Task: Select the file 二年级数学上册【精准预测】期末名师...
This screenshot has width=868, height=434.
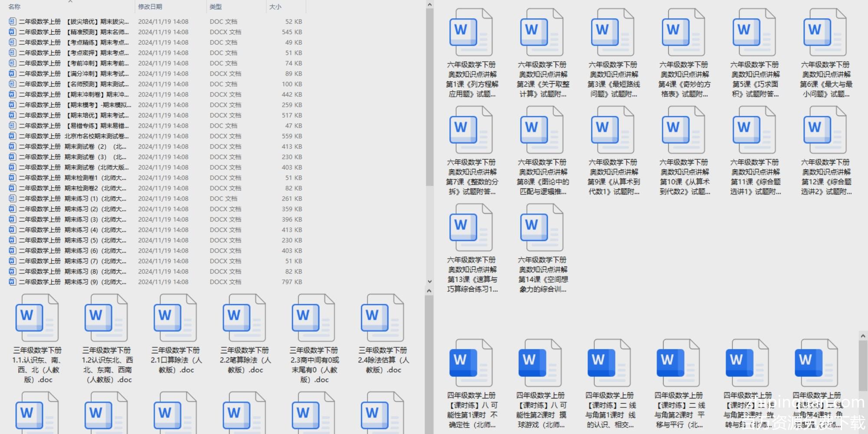Action: [x=74, y=32]
